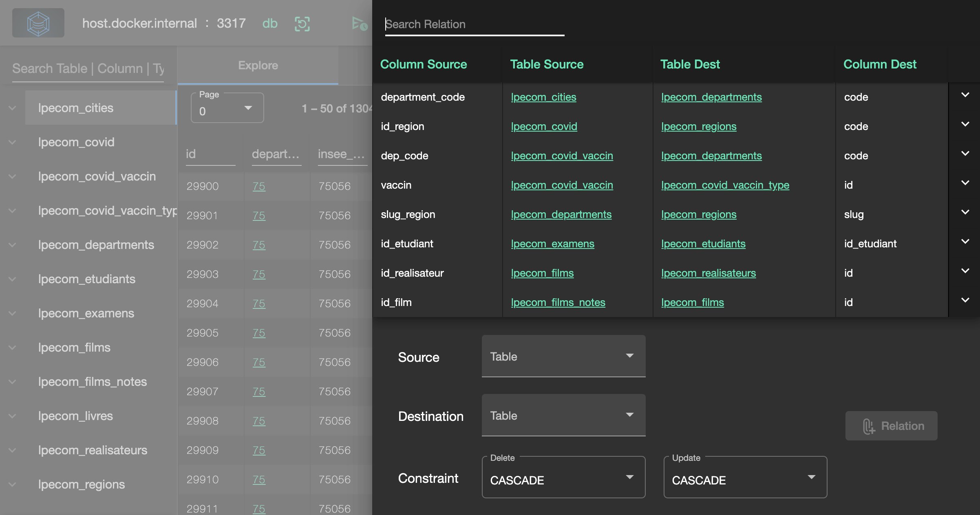Screen dimensions: 980x515
Task: Open lpecom_films_notes table source link
Action: tap(558, 302)
